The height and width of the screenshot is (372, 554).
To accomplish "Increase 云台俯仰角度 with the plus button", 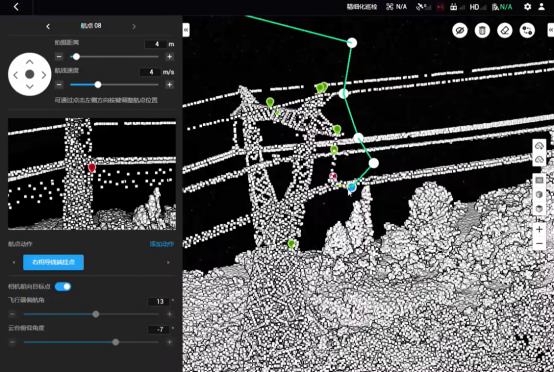I will (x=170, y=342).
